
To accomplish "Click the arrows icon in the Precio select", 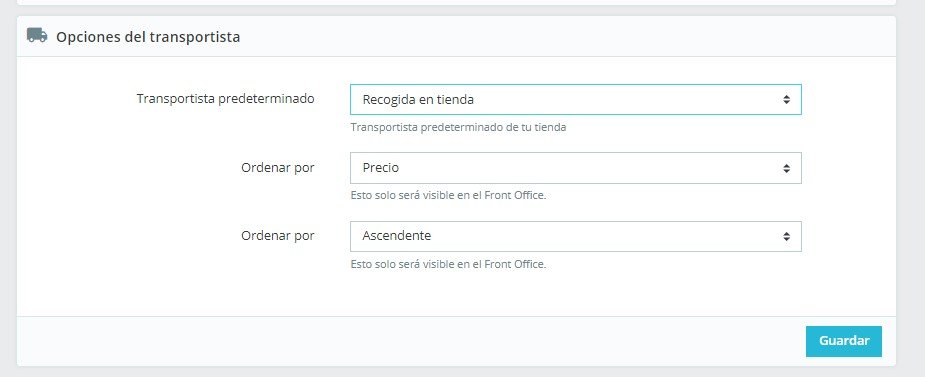I will tap(786, 168).
